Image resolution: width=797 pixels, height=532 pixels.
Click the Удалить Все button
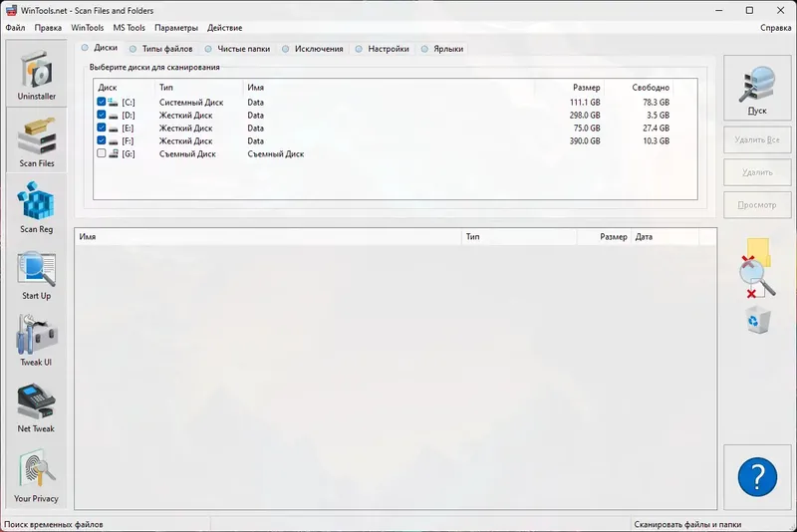[x=757, y=139]
